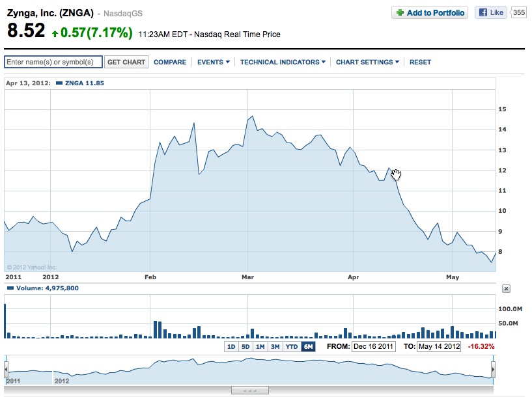Screen dimensions: 532x397
Task: Click the Feb label on the chart axis
Action: pos(150,277)
